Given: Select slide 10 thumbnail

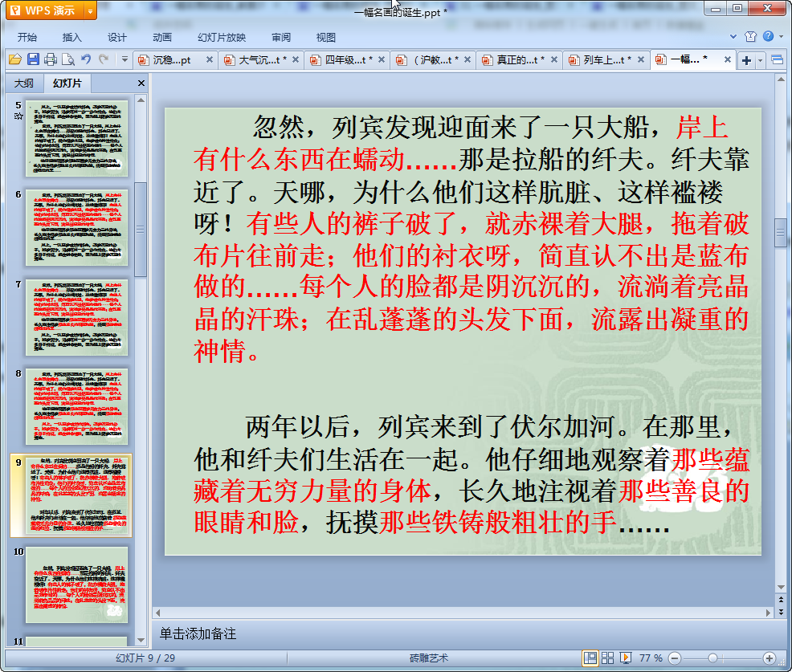Looking at the screenshot, I should point(77,585).
